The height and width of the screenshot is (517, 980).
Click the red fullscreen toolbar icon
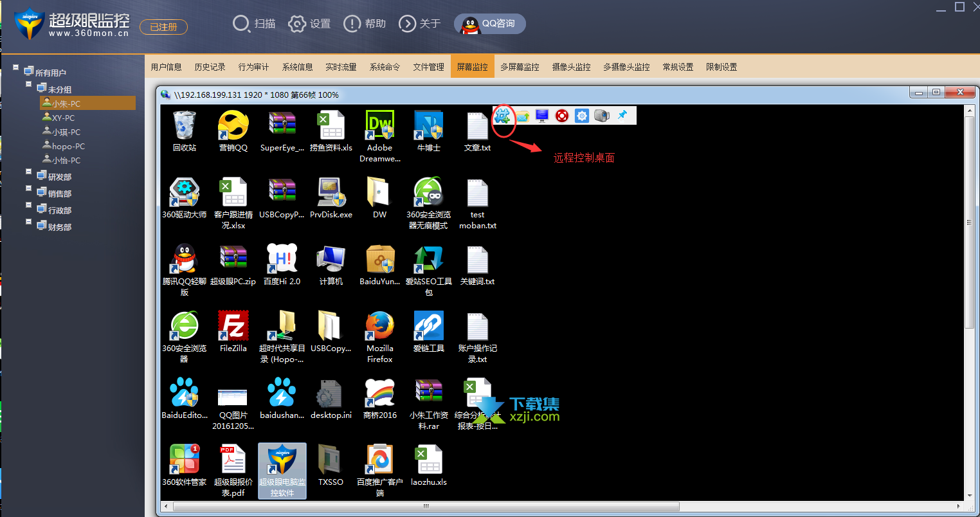(x=562, y=116)
